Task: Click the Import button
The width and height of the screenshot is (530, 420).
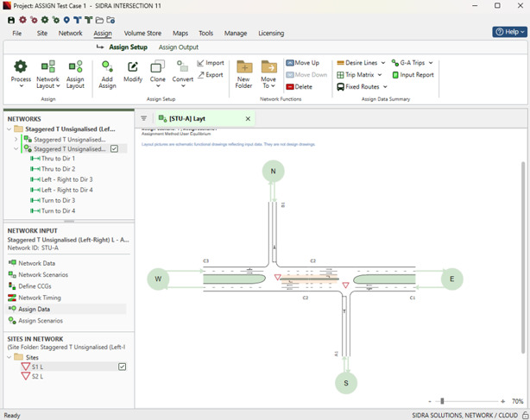Action: 211,63
